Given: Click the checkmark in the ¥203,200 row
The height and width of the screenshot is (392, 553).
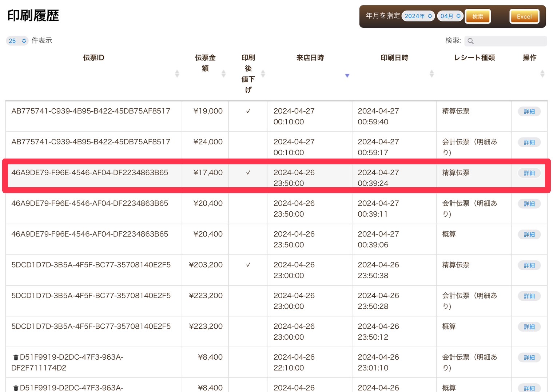Looking at the screenshot, I should (x=248, y=265).
